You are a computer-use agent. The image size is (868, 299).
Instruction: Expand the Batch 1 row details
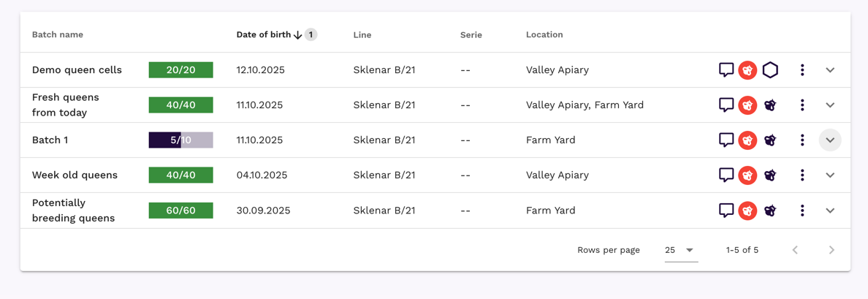tap(830, 140)
